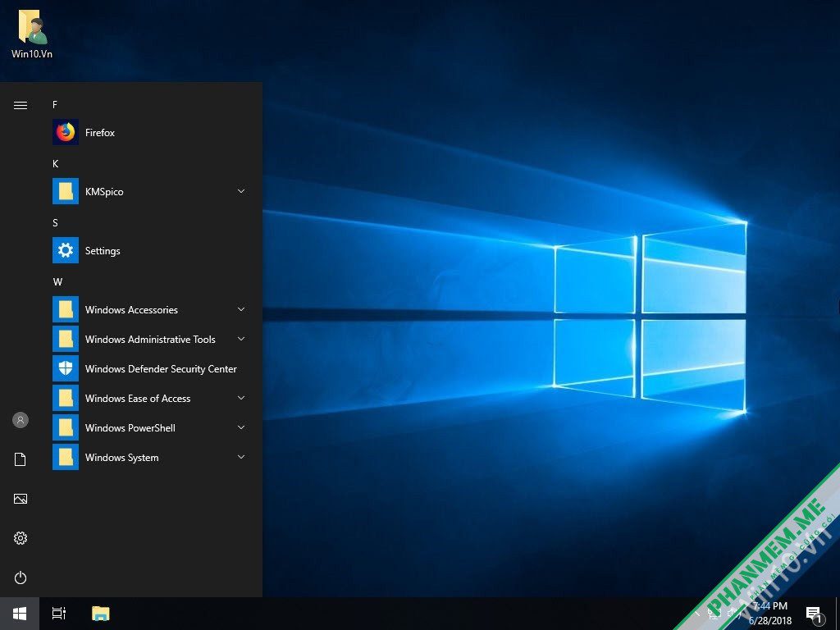Launch Firefox from the app list

(66, 132)
